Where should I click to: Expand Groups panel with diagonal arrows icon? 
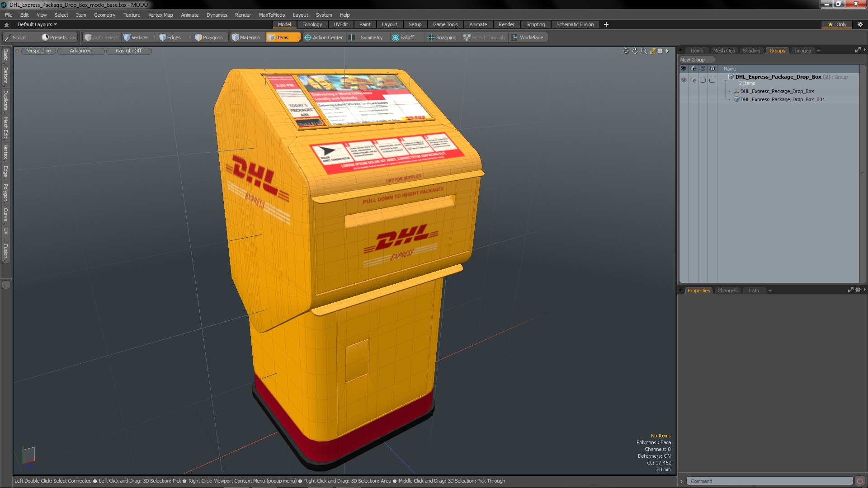point(858,50)
